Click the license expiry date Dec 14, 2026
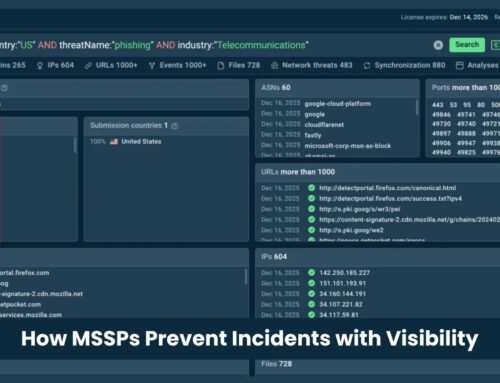 pos(468,17)
